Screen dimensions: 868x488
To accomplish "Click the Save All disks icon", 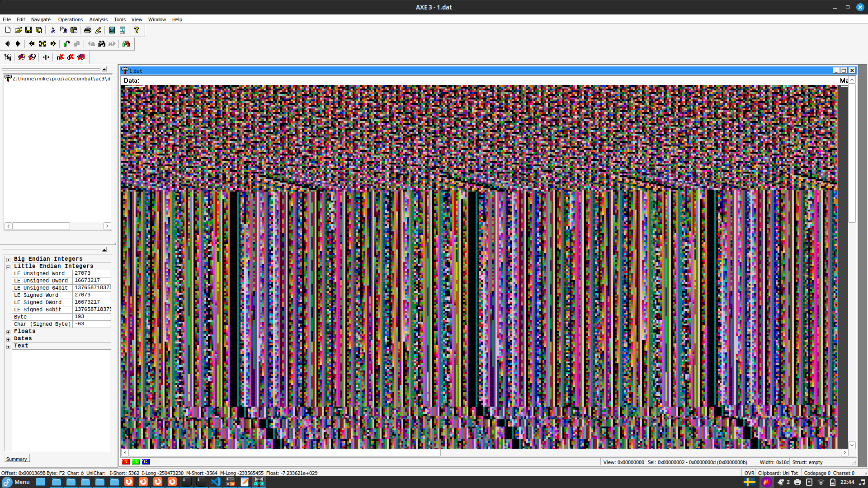I will coord(39,30).
